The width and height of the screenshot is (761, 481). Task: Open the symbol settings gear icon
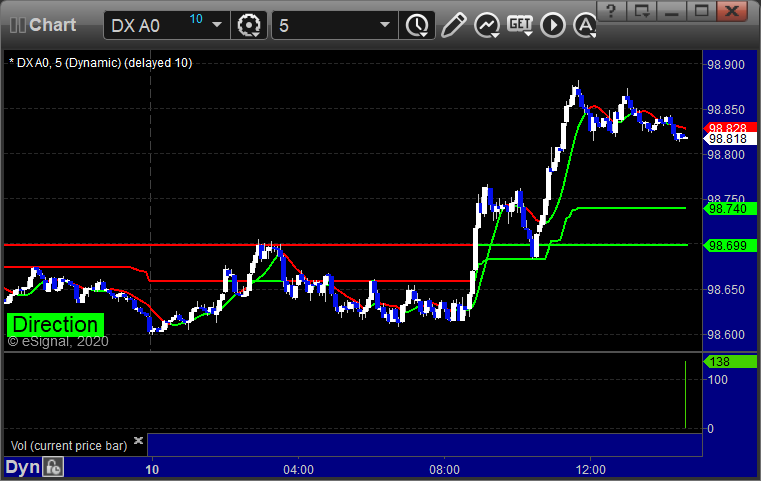click(248, 25)
